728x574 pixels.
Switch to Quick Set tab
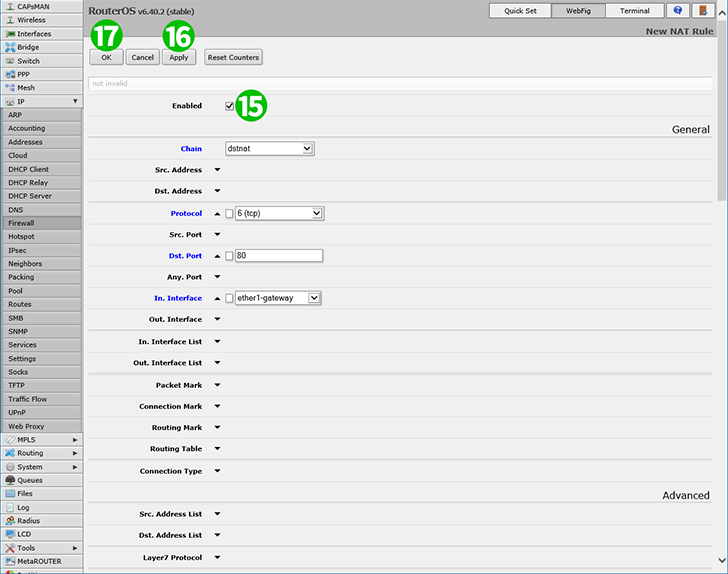(520, 11)
